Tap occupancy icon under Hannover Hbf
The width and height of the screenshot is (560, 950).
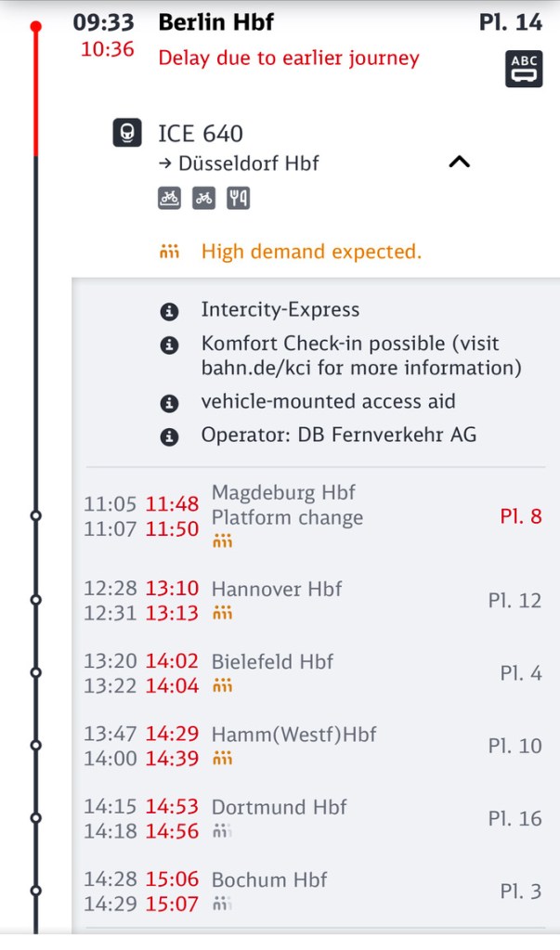coord(222,613)
